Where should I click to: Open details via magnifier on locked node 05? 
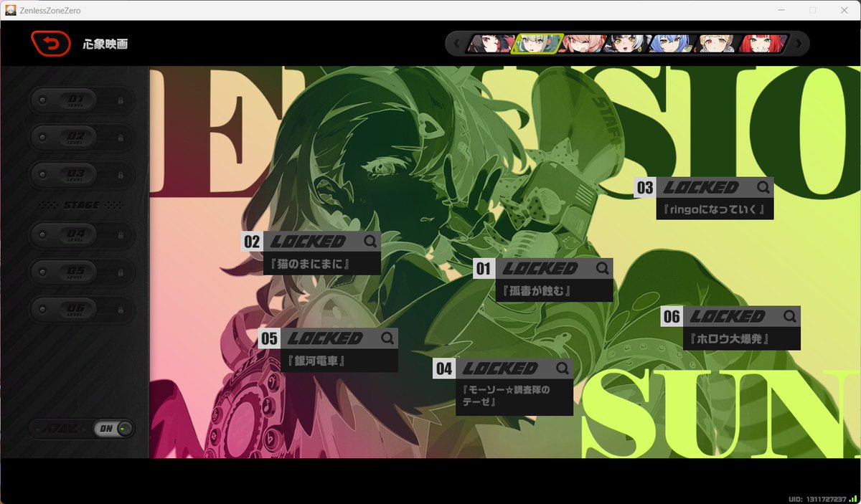[387, 338]
